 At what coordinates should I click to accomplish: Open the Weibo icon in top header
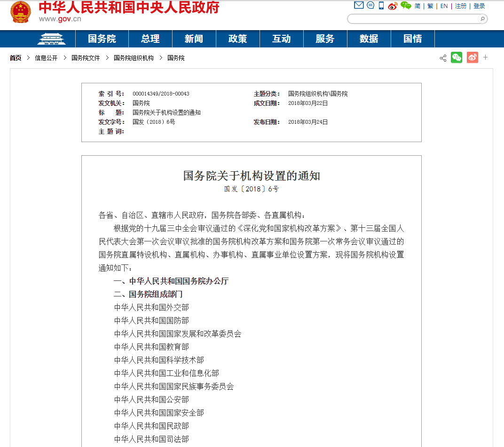[x=393, y=6]
